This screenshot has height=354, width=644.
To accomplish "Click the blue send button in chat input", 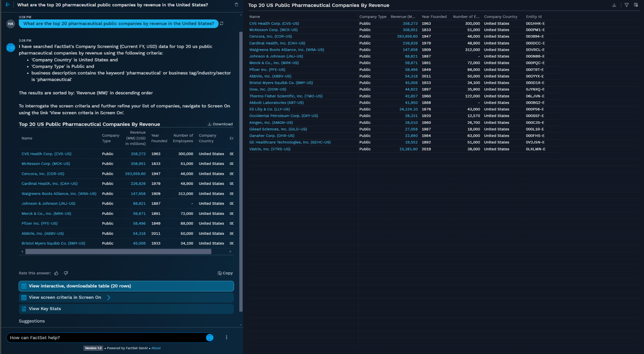I will pyautogui.click(x=210, y=338).
